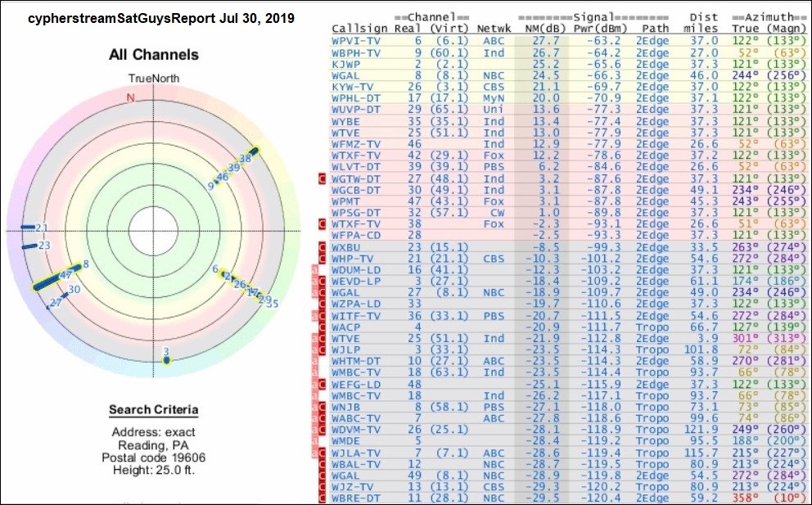Screen dimensions: 812x505
Task: Click the Callsign column header
Action: pyautogui.click(x=359, y=29)
